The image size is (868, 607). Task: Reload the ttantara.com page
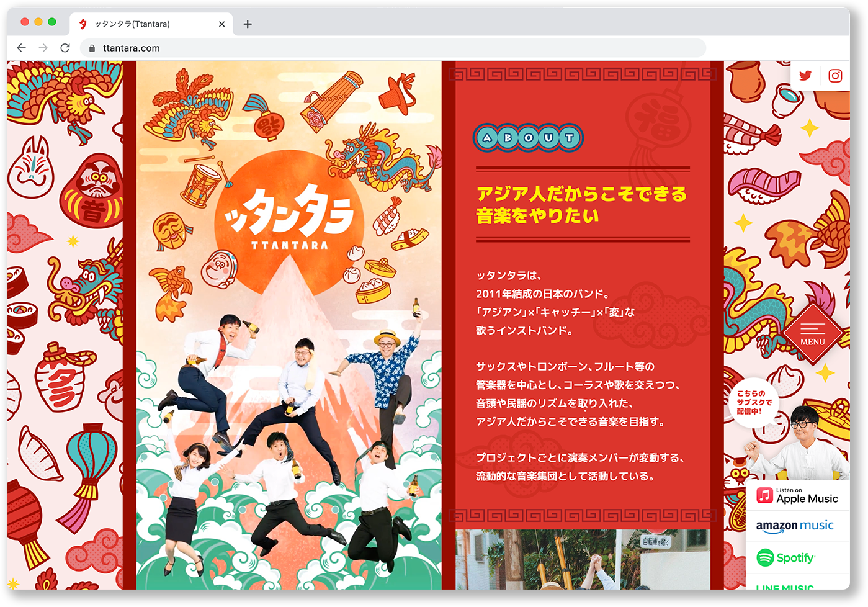(65, 48)
